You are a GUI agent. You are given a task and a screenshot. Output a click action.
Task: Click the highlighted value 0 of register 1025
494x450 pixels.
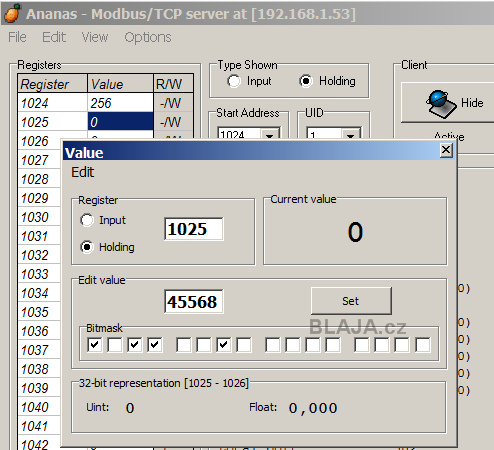tap(120, 122)
